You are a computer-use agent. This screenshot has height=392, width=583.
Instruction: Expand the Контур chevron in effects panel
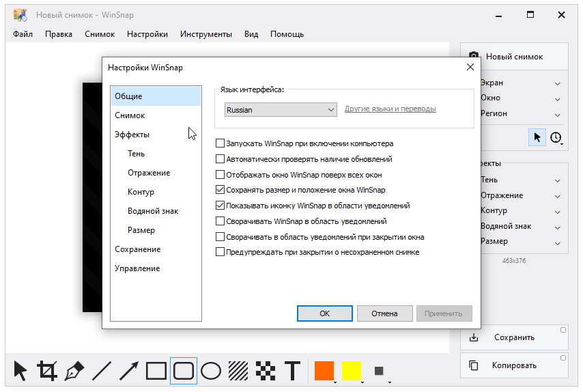(x=558, y=212)
